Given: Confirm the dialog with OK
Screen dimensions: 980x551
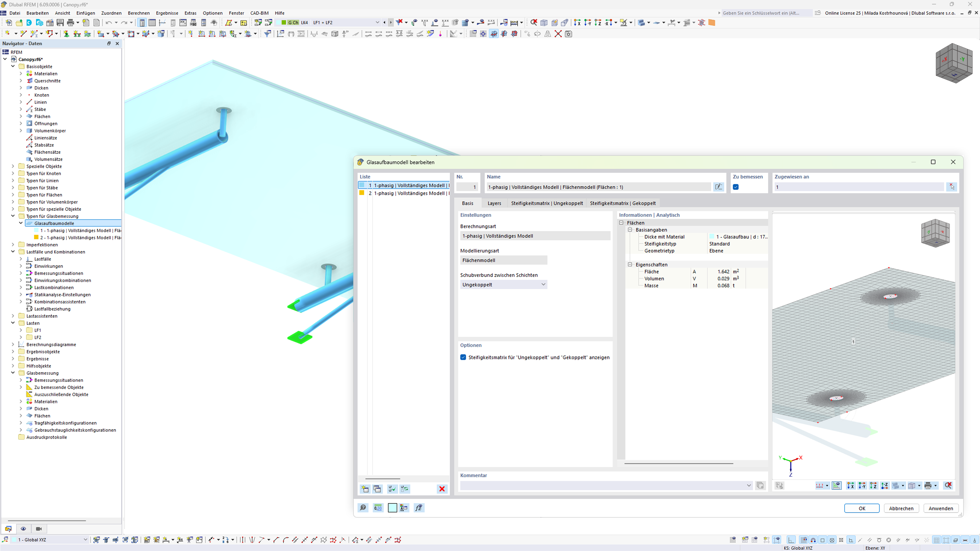Looking at the screenshot, I should coord(862,508).
